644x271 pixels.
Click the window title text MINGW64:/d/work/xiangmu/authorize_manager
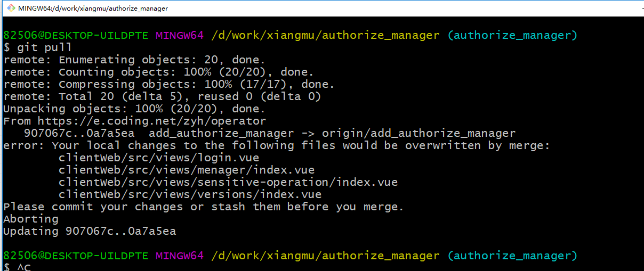[x=93, y=9]
